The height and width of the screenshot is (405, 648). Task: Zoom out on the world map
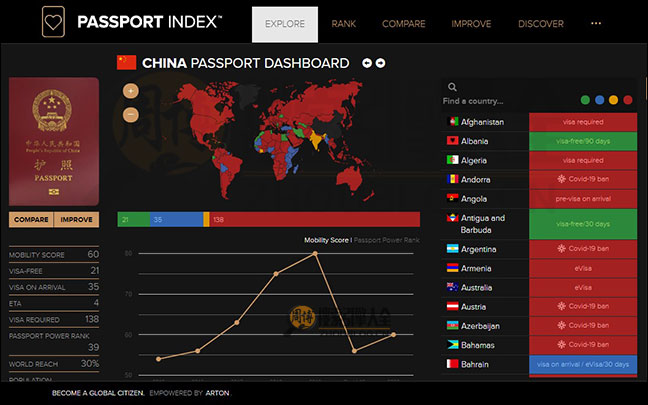tap(131, 114)
